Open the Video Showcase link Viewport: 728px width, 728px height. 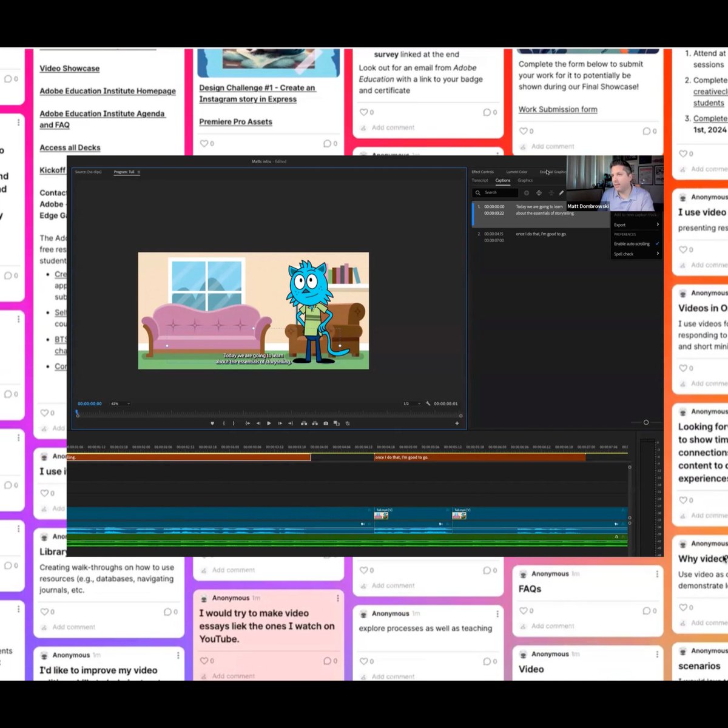click(x=70, y=69)
